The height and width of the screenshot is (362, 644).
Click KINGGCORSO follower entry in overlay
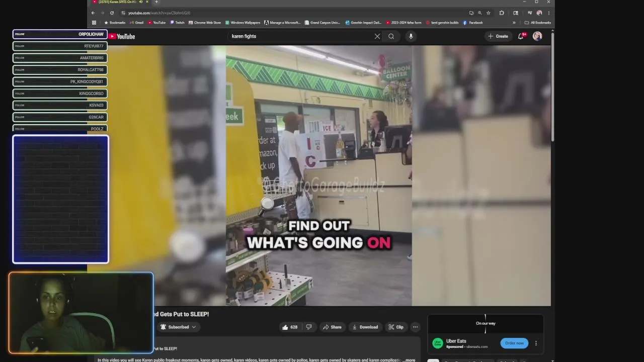pyautogui.click(x=60, y=94)
